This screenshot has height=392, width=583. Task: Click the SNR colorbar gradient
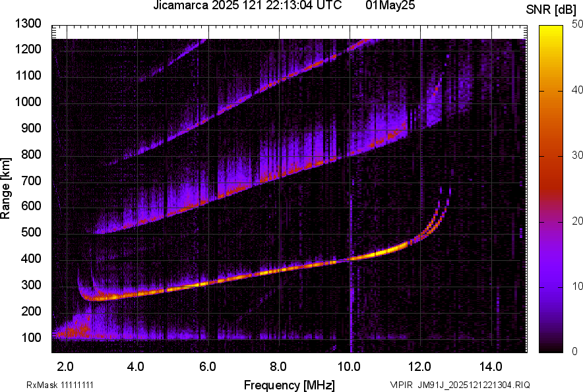tap(551, 189)
